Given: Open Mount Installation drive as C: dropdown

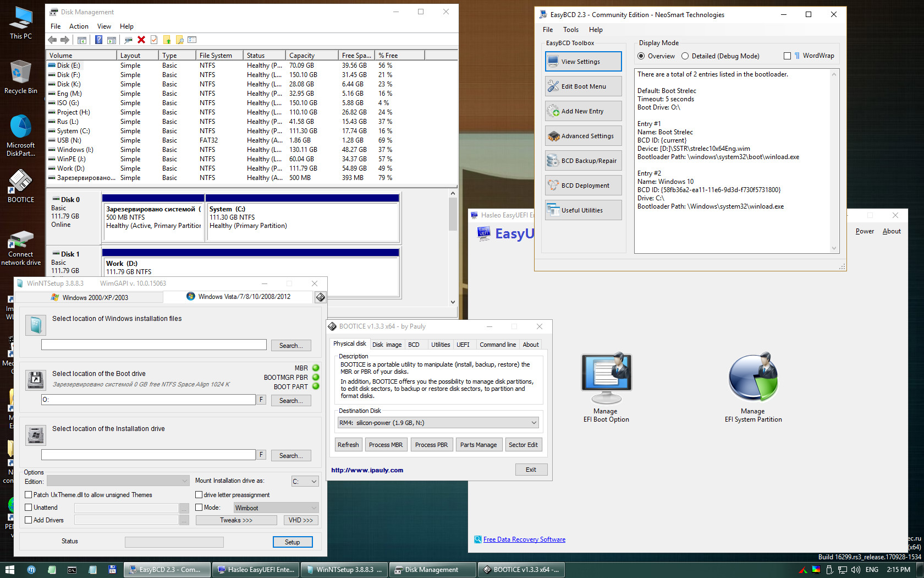Looking at the screenshot, I should (305, 482).
